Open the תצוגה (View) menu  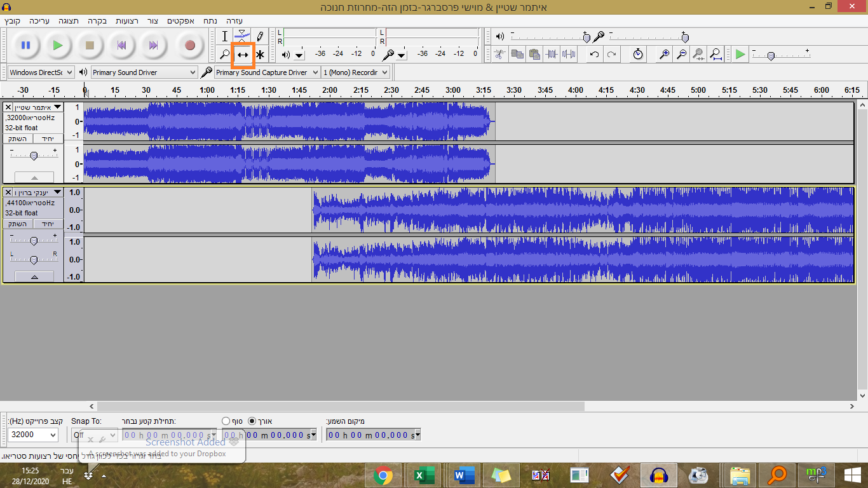(69, 21)
